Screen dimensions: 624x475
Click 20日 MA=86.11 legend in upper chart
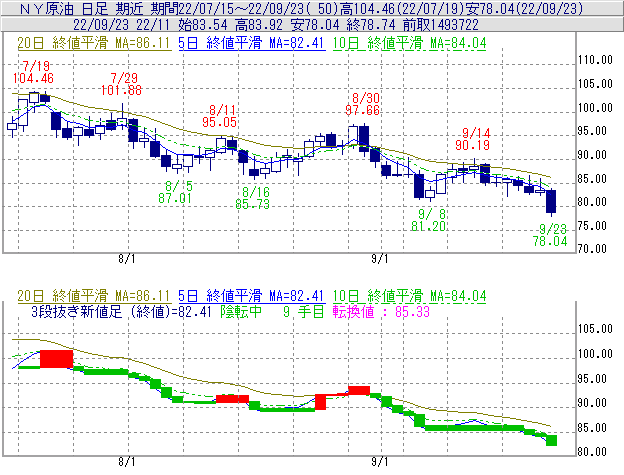[68, 43]
